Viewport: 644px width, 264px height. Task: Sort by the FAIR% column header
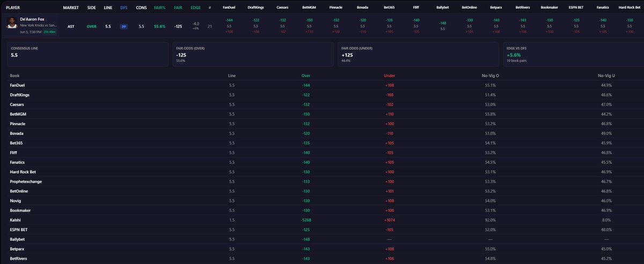point(160,8)
